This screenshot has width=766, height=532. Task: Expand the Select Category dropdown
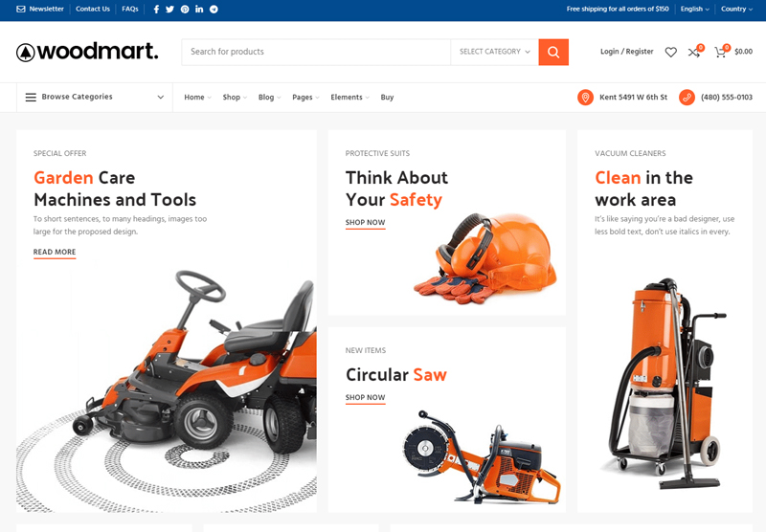click(x=494, y=52)
